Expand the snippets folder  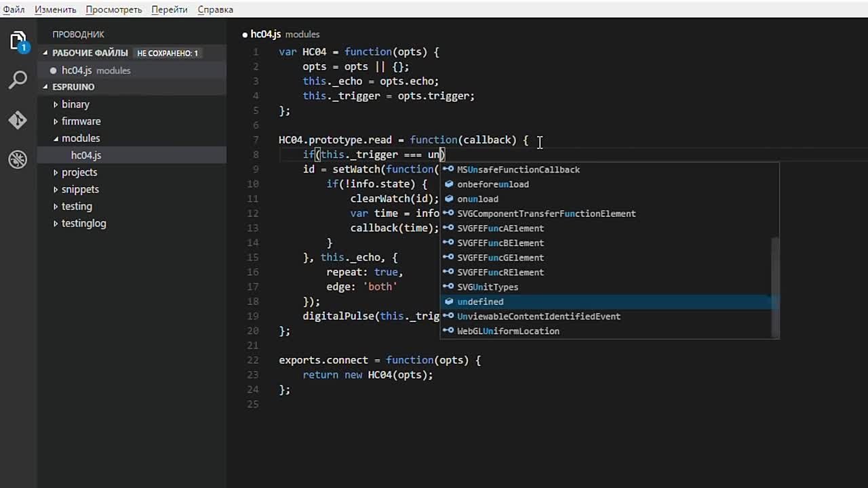(x=56, y=189)
